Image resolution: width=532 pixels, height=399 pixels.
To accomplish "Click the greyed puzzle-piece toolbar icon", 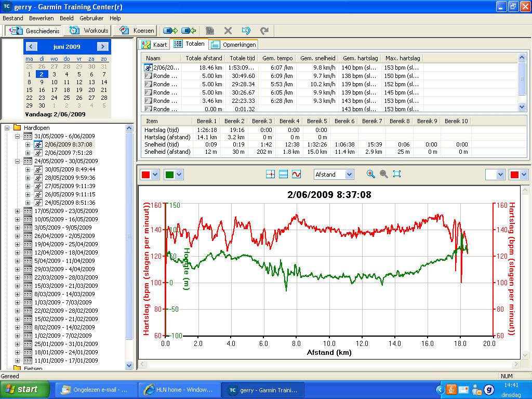I will [x=210, y=31].
